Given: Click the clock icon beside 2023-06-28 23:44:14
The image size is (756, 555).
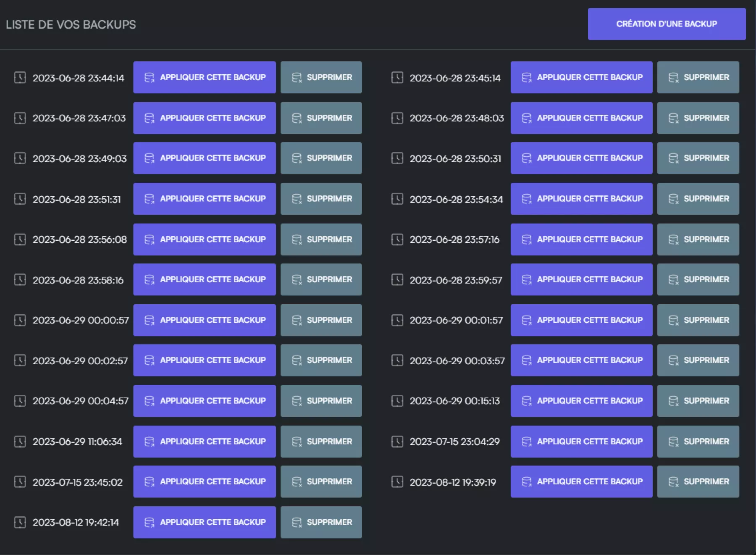Looking at the screenshot, I should pyautogui.click(x=20, y=77).
